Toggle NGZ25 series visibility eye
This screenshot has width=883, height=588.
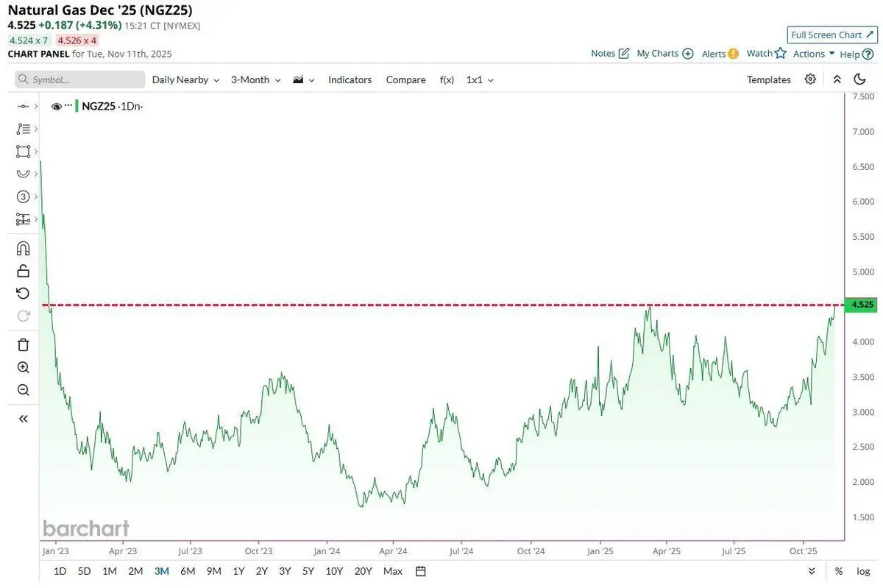click(57, 106)
